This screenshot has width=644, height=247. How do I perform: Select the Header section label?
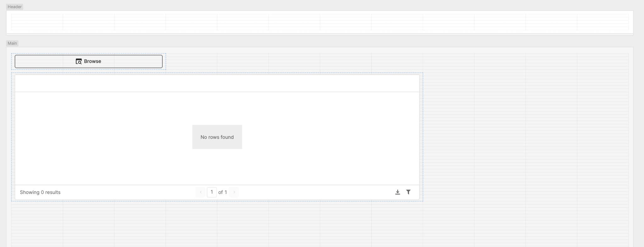coord(14,7)
